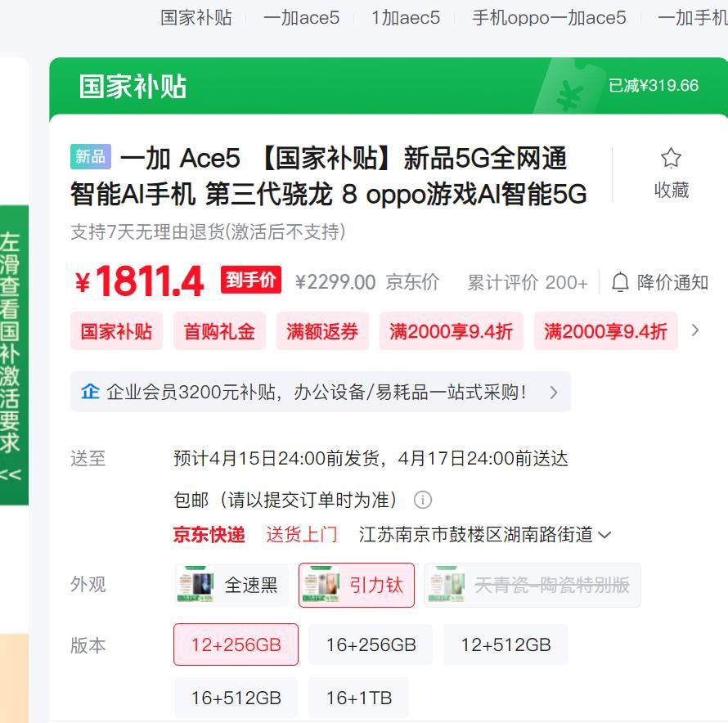This screenshot has width=728, height=723.
Task: Expand more promotion tags with the arrow
Action: [695, 330]
